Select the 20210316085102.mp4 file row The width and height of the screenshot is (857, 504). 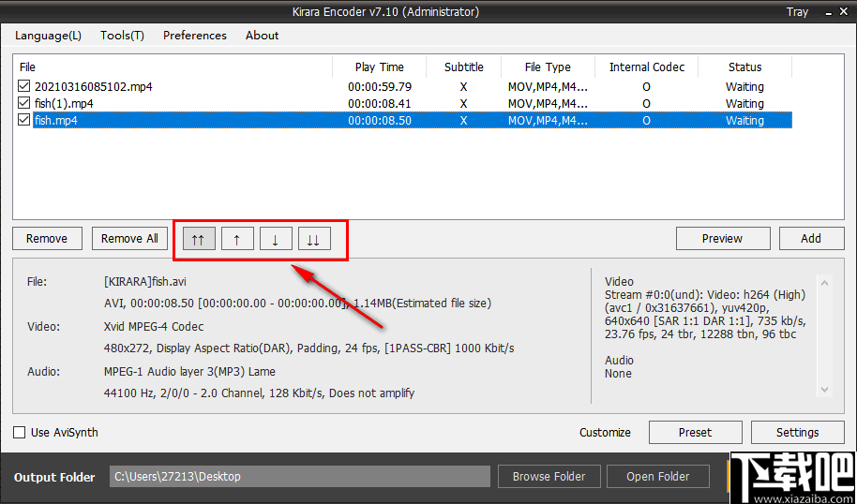click(x=402, y=86)
